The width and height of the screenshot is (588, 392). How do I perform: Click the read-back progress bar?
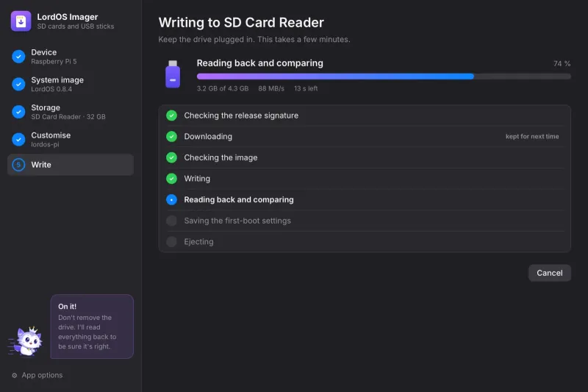click(x=384, y=76)
